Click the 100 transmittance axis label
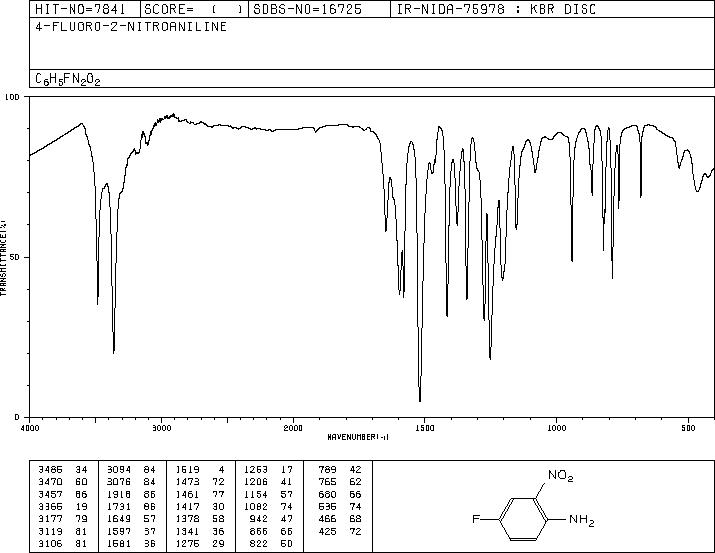 [12, 97]
